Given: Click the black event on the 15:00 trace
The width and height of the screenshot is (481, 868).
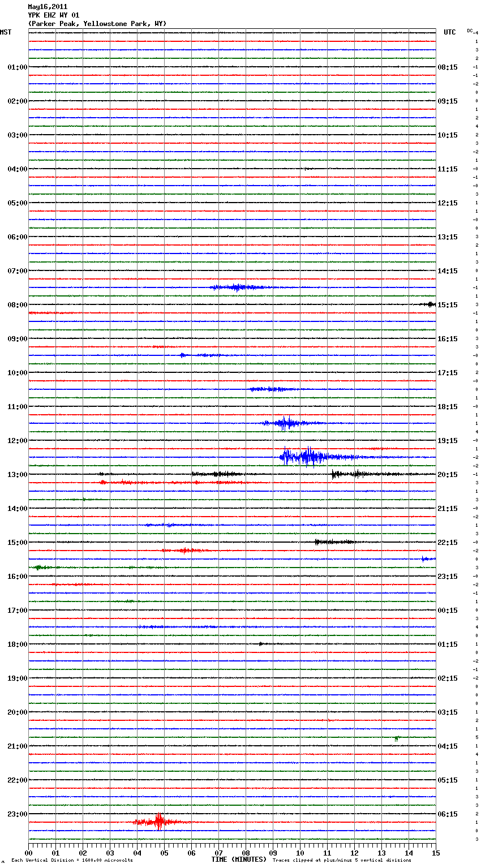Looking at the screenshot, I should click(334, 542).
